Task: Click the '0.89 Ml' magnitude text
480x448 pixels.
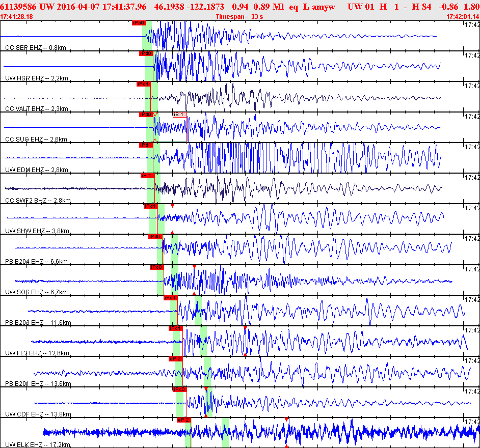Action: pos(268,7)
